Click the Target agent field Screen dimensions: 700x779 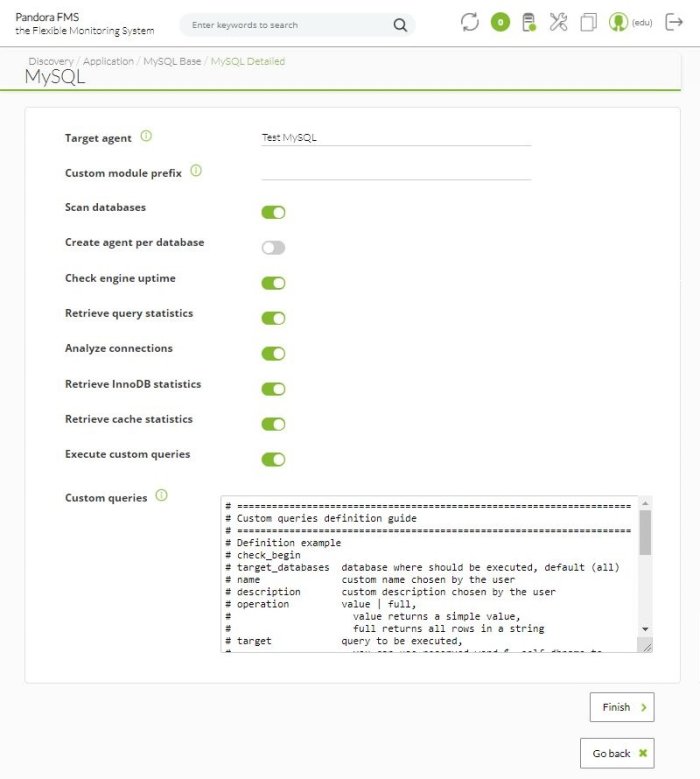(396, 138)
